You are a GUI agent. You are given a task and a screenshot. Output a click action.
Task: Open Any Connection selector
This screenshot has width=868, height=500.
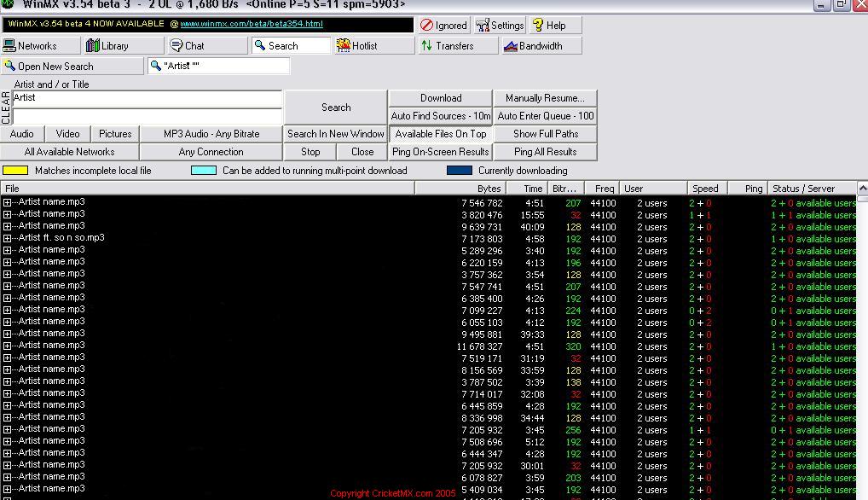tap(211, 152)
